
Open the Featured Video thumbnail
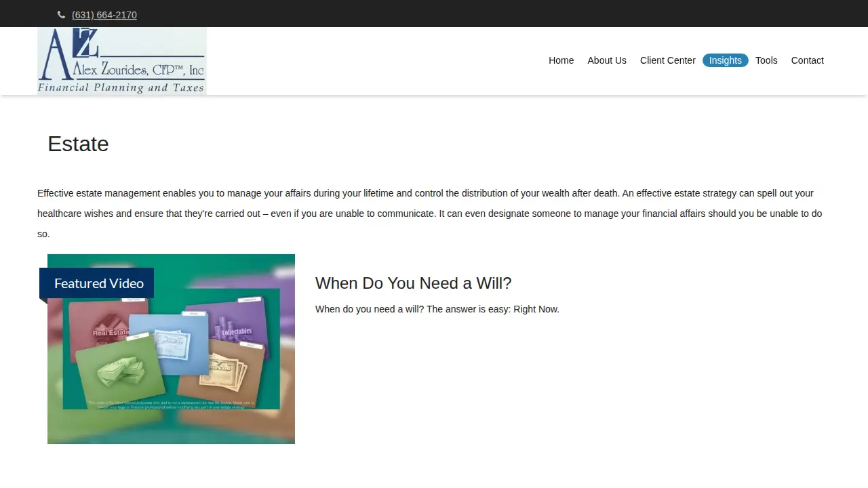(171, 349)
